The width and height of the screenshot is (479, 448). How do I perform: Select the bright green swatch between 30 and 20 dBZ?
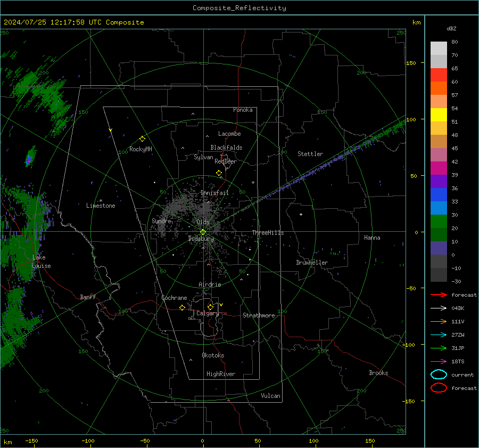point(439,222)
